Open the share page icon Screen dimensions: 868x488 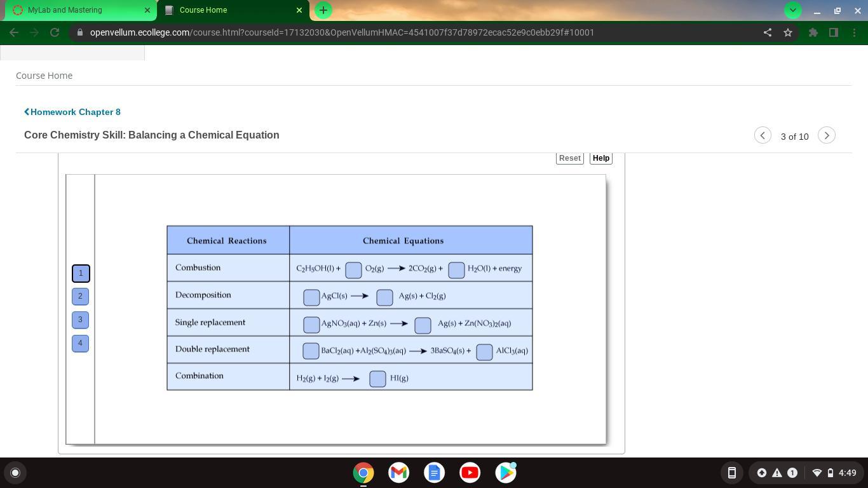click(x=768, y=32)
